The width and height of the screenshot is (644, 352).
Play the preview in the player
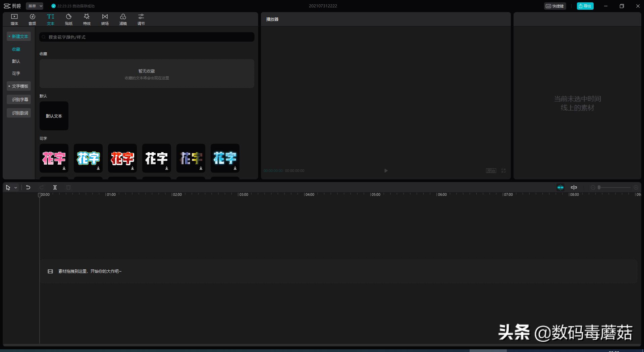[386, 171]
